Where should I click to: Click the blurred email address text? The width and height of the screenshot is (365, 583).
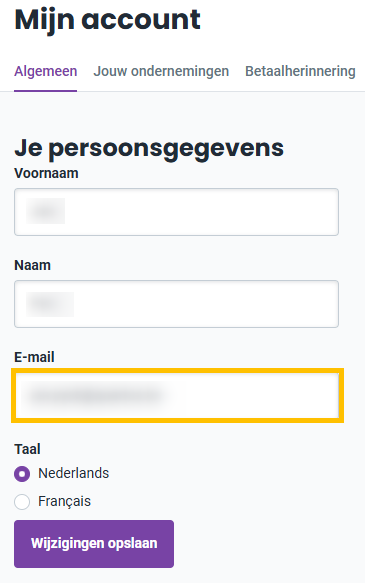click(95, 395)
